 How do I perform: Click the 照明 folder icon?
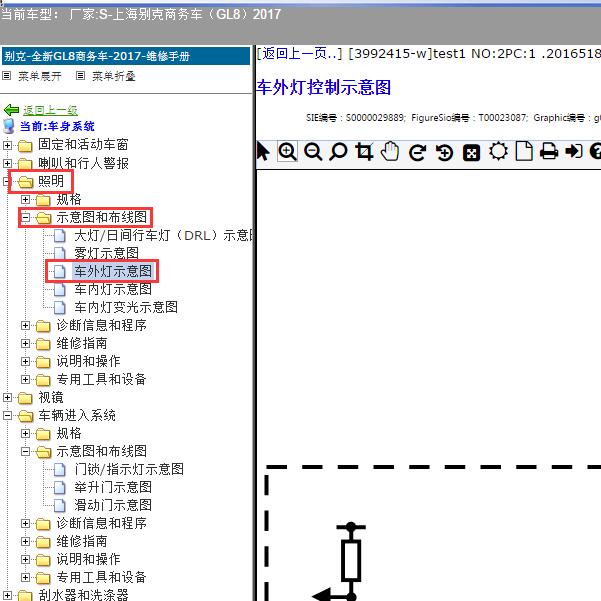[x=26, y=182]
